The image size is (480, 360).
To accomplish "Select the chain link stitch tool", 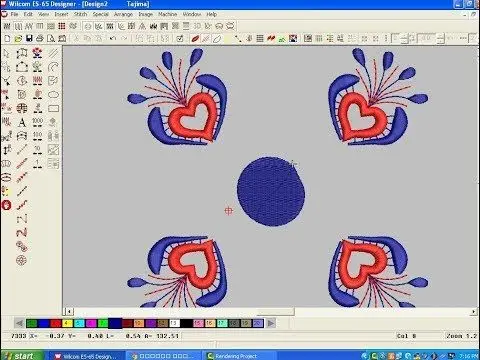I will pyautogui.click(x=22, y=246).
